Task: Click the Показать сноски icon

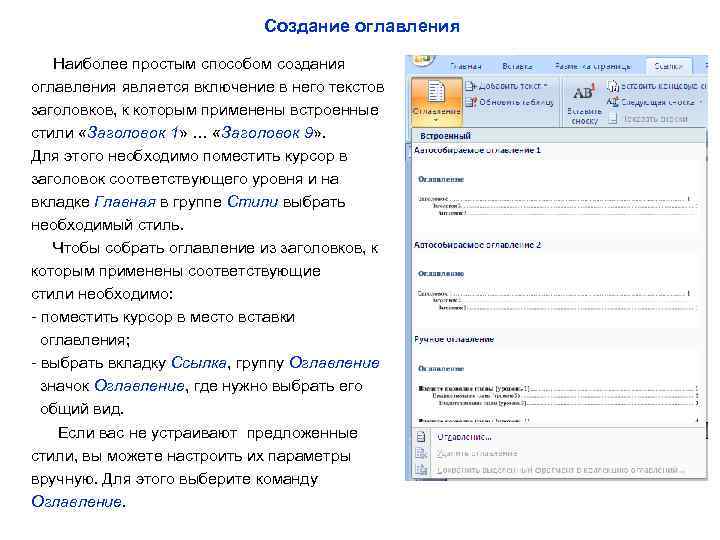Action: (613, 118)
